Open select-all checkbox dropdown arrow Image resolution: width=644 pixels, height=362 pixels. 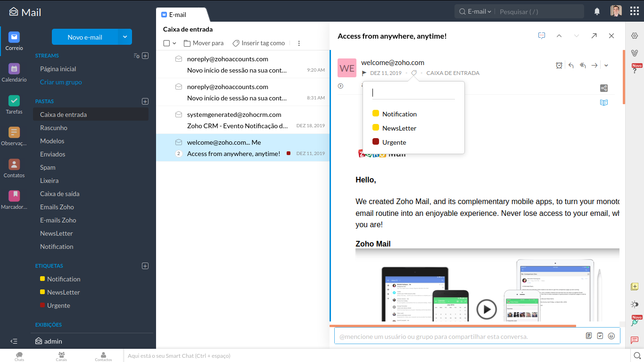[174, 43]
